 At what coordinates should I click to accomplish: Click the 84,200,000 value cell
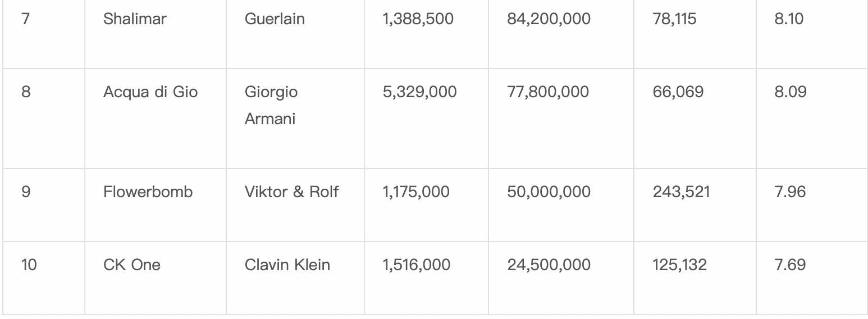(561, 34)
